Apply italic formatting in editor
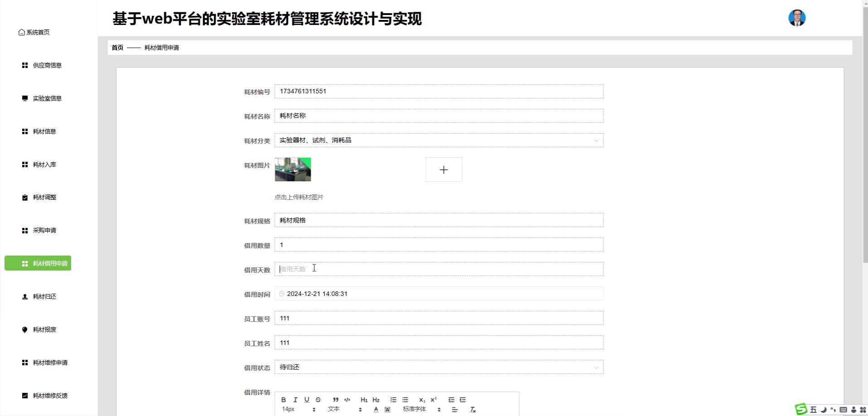868x416 pixels. 295,400
